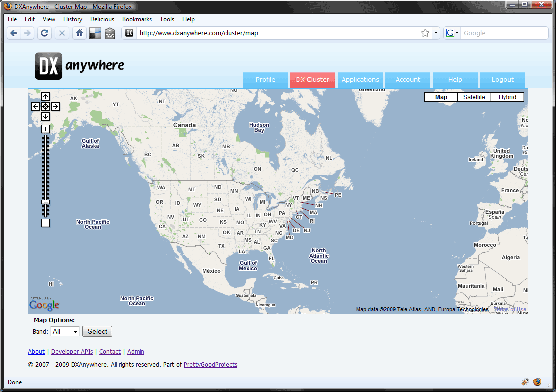Pan the map down with arrow button
Image resolution: width=556 pixels, height=392 pixels.
(45, 116)
